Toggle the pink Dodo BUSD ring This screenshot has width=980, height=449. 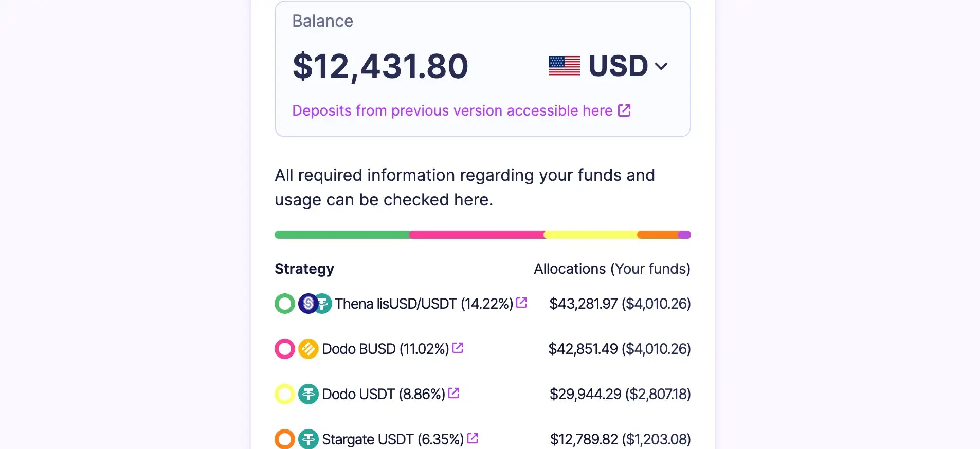coord(284,349)
